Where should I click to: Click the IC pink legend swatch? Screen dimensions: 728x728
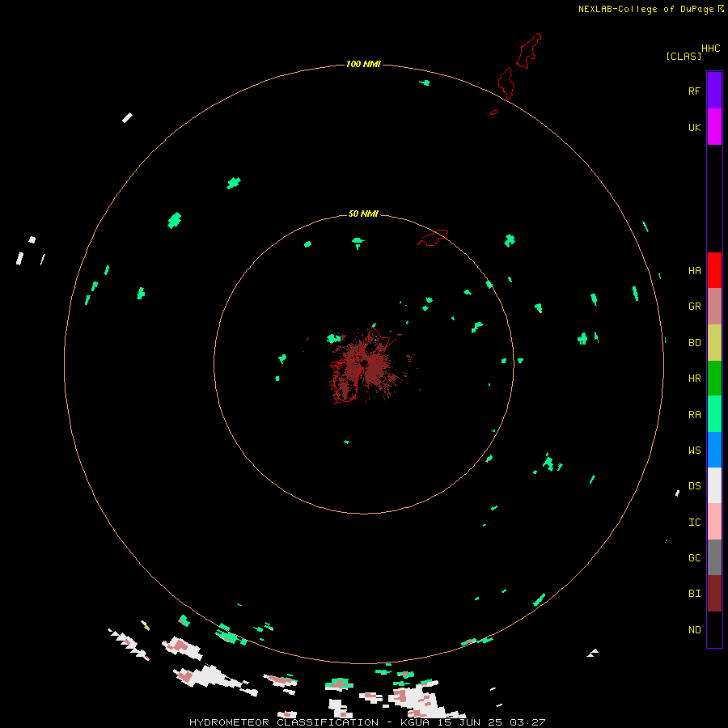(x=714, y=522)
